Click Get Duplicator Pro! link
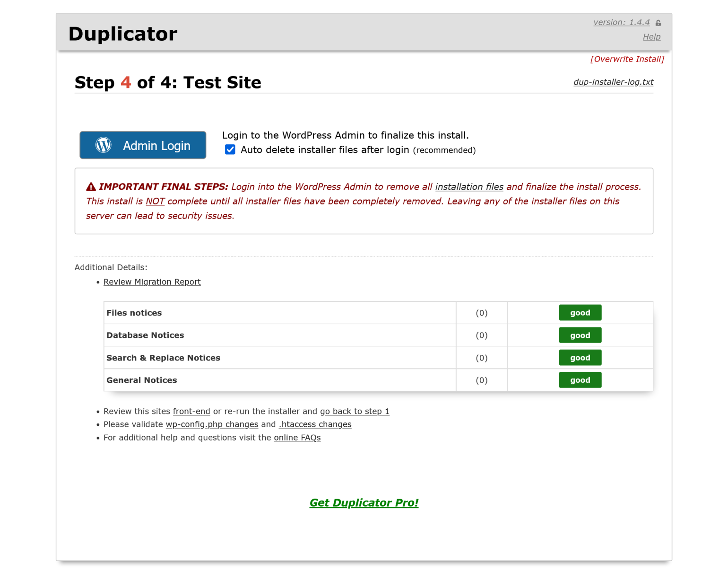Screen dimensions: 728x581 pyautogui.click(x=364, y=503)
